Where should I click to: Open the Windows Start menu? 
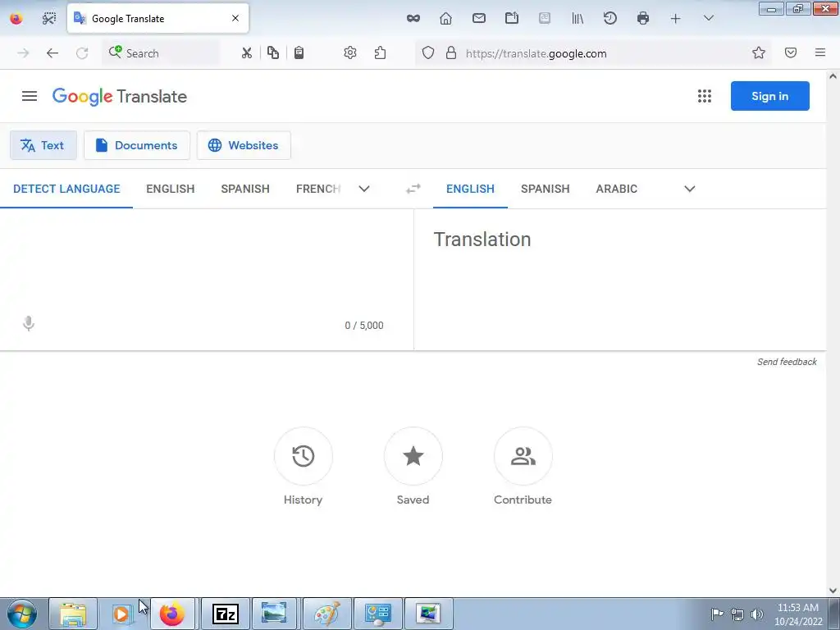point(22,614)
